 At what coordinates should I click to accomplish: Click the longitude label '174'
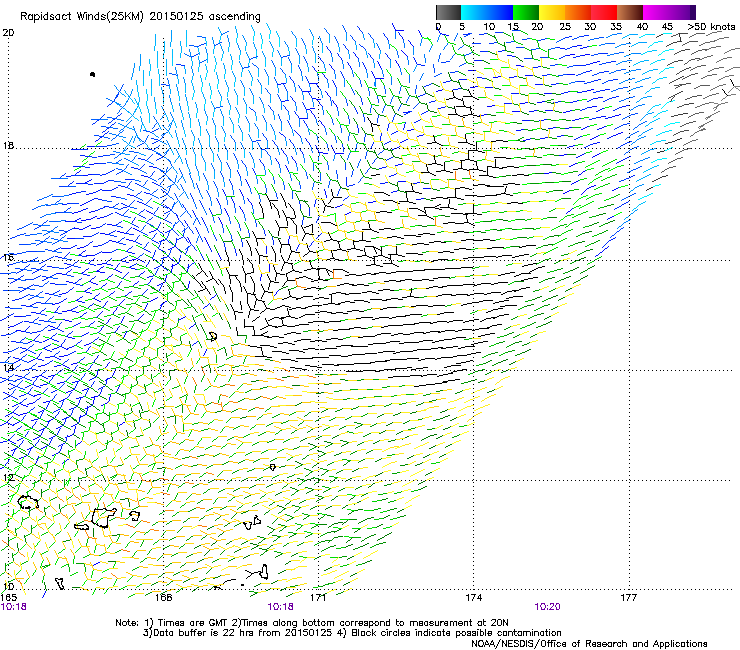473,598
